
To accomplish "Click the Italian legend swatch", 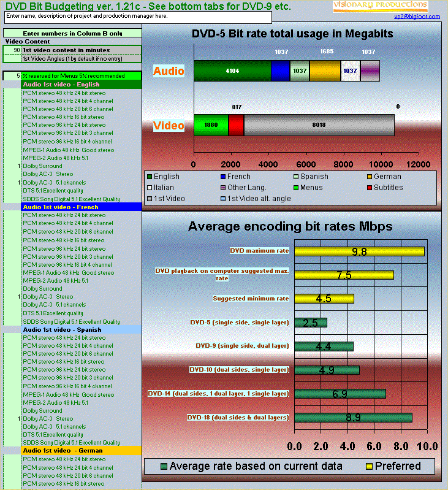I will coord(150,188).
